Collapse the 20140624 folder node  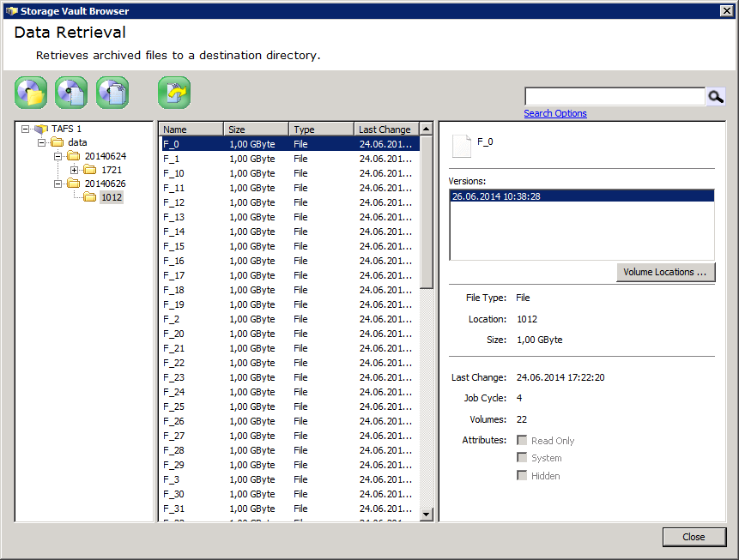click(58, 156)
